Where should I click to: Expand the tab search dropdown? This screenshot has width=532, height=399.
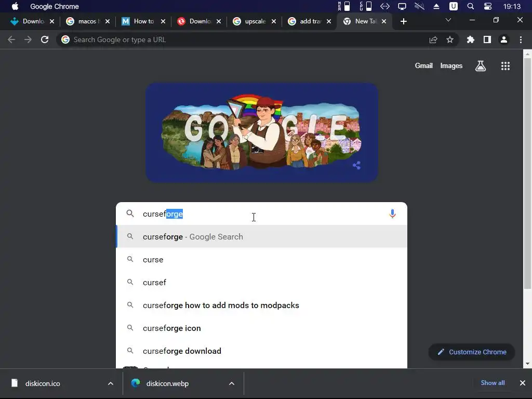click(448, 20)
